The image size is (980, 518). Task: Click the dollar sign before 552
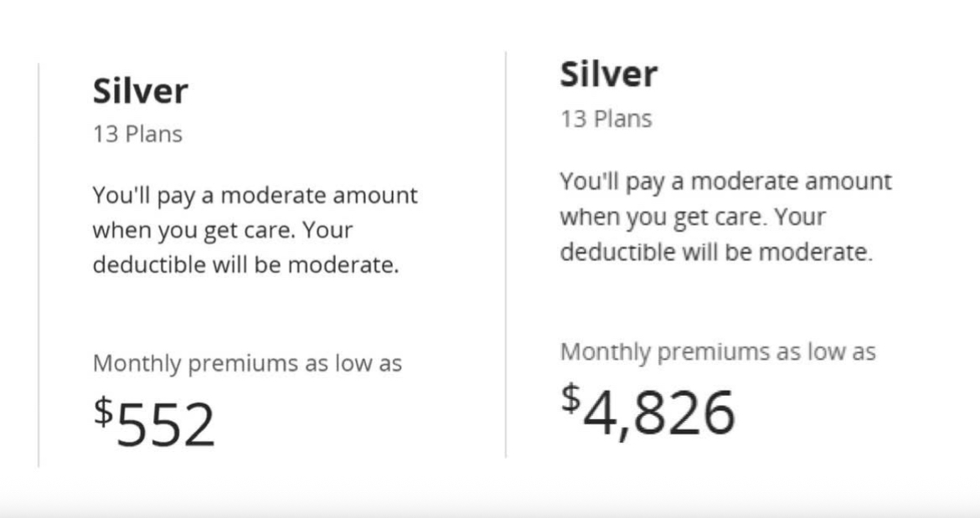point(102,411)
